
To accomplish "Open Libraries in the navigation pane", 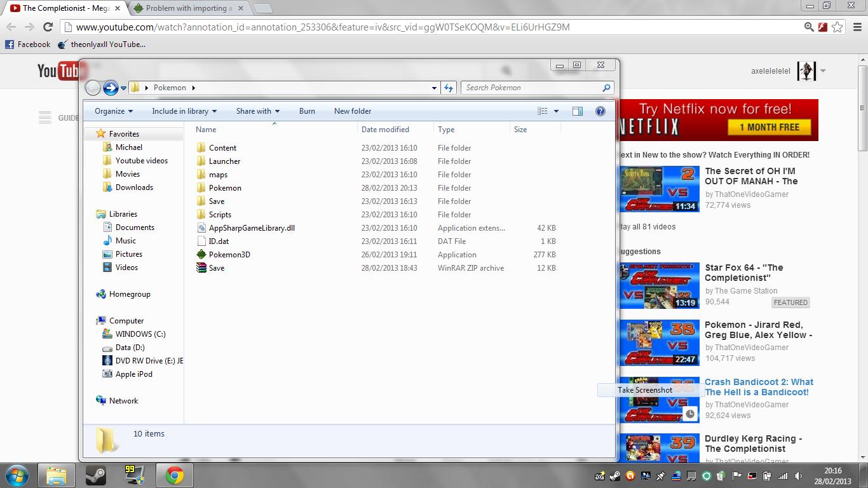I will (123, 214).
